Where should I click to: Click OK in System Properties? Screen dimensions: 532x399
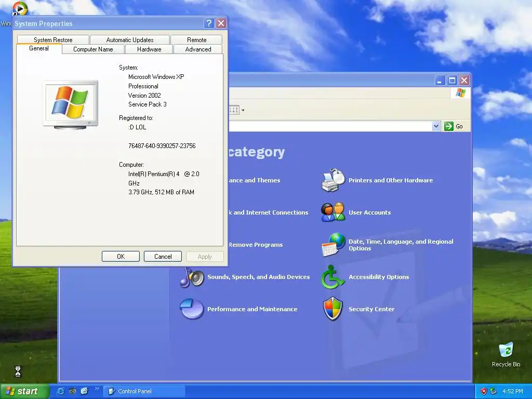coord(121,257)
